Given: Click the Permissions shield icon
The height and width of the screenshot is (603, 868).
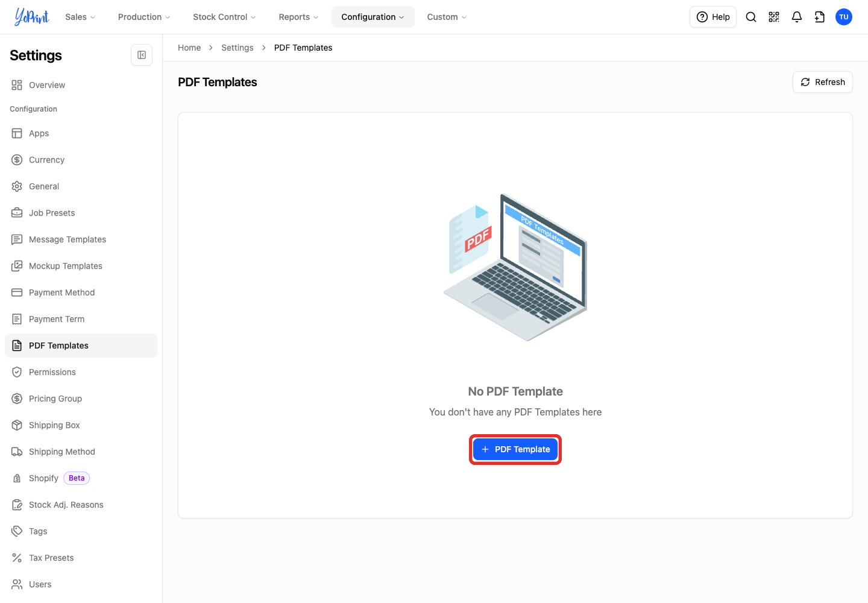Looking at the screenshot, I should tap(17, 372).
